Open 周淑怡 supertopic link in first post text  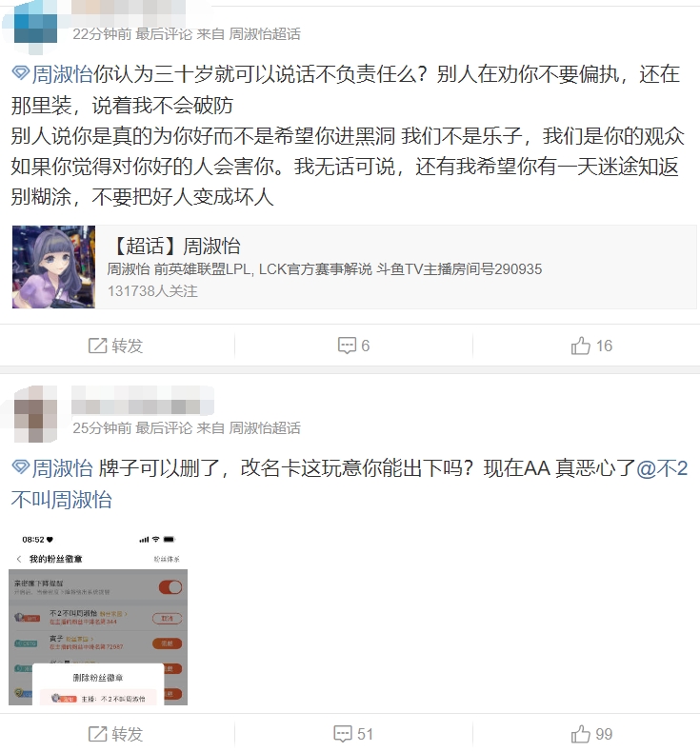pyautogui.click(x=62, y=74)
